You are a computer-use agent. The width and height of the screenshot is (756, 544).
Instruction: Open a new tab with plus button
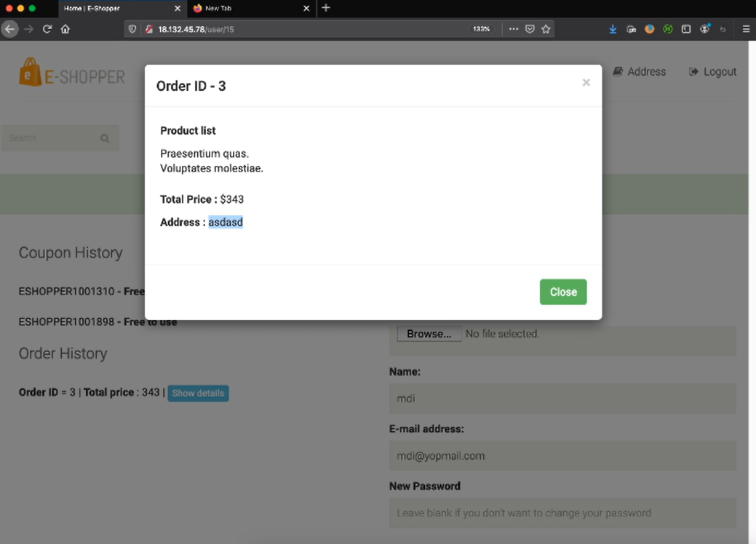click(x=325, y=8)
